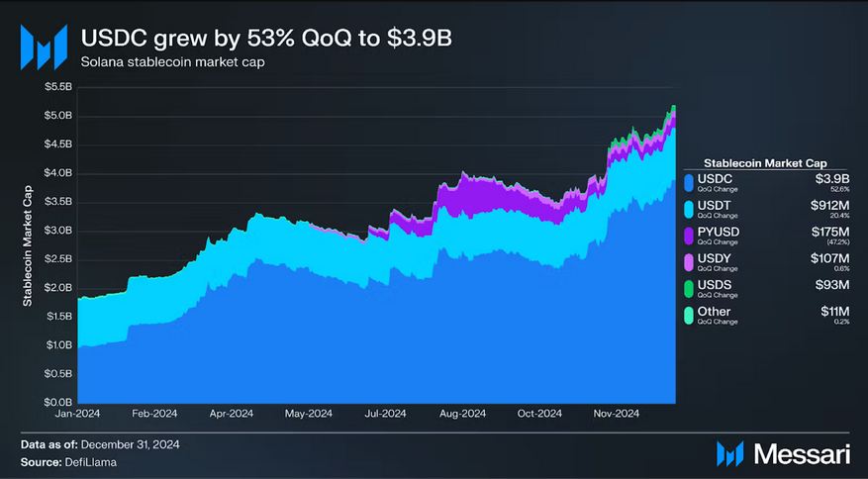Image resolution: width=868 pixels, height=479 pixels.
Task: Click the Messari logo icon bottom-right
Action: (730, 454)
